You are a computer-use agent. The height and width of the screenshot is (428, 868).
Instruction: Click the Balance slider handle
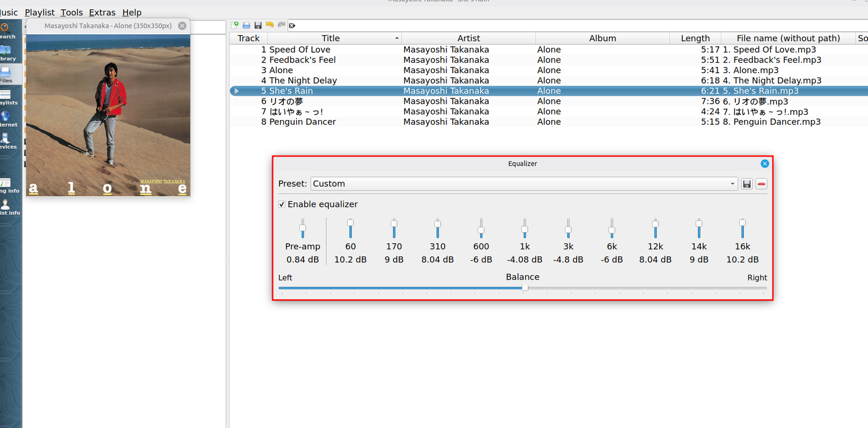pos(525,288)
